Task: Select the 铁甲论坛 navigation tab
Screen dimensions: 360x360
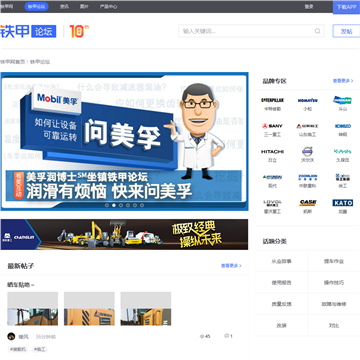Action: (x=36, y=7)
